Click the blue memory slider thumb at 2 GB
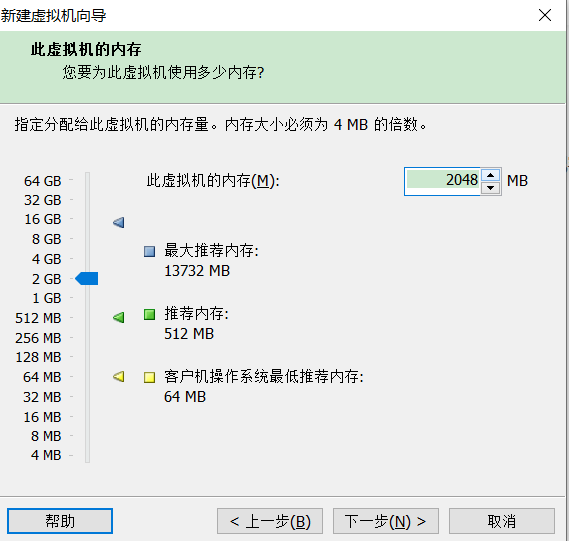The width and height of the screenshot is (569, 541). point(87,279)
